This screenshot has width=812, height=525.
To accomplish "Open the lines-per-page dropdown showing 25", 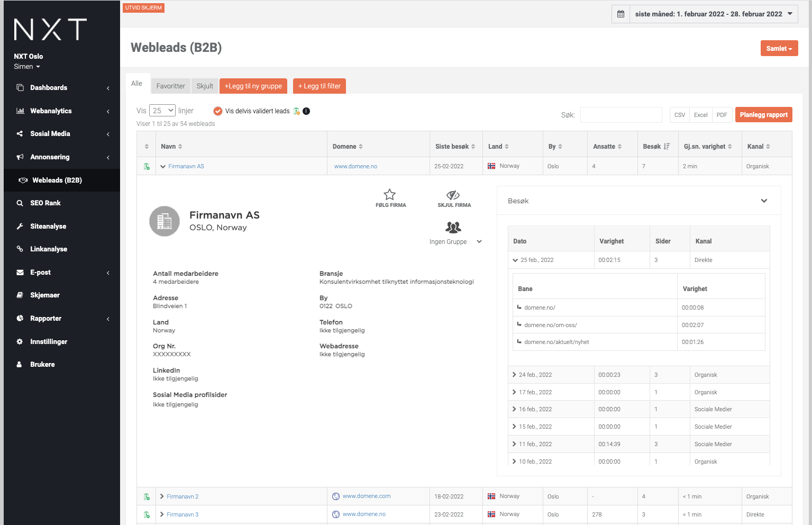I will coord(162,111).
